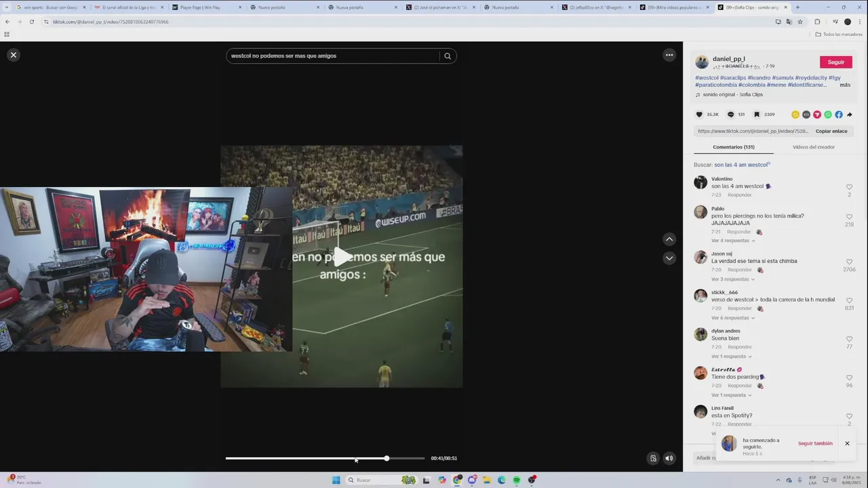Open the #westcol hashtag
The image size is (868, 488).
coord(707,78)
